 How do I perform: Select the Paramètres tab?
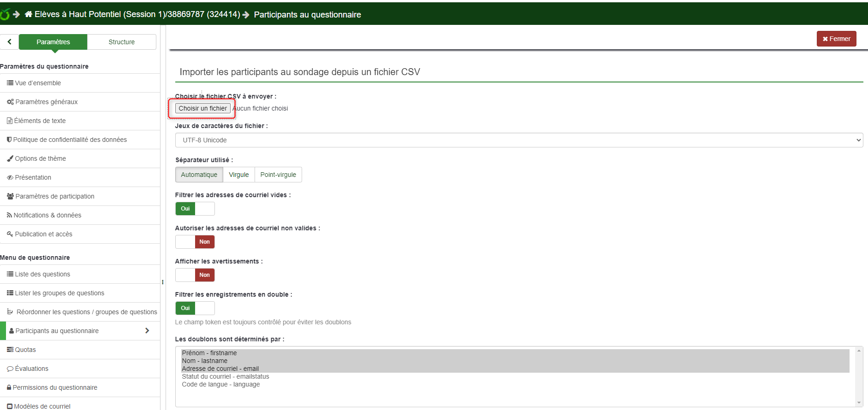(x=53, y=42)
